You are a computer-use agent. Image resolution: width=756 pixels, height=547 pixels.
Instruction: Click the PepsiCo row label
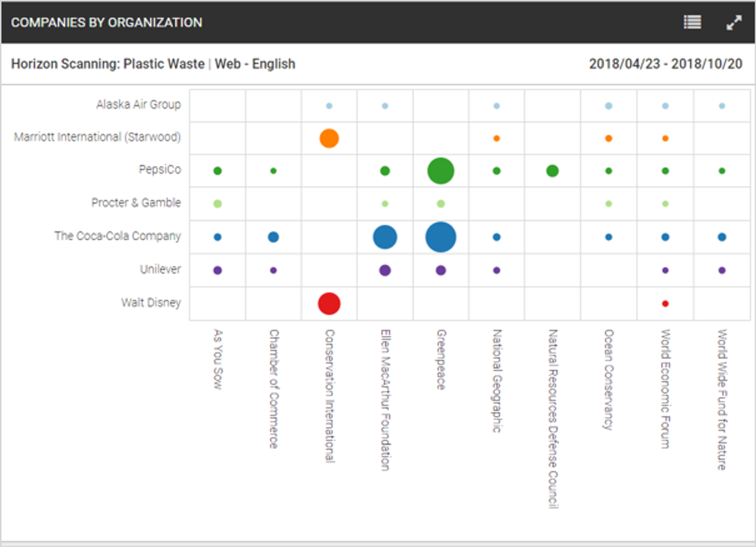(160, 170)
